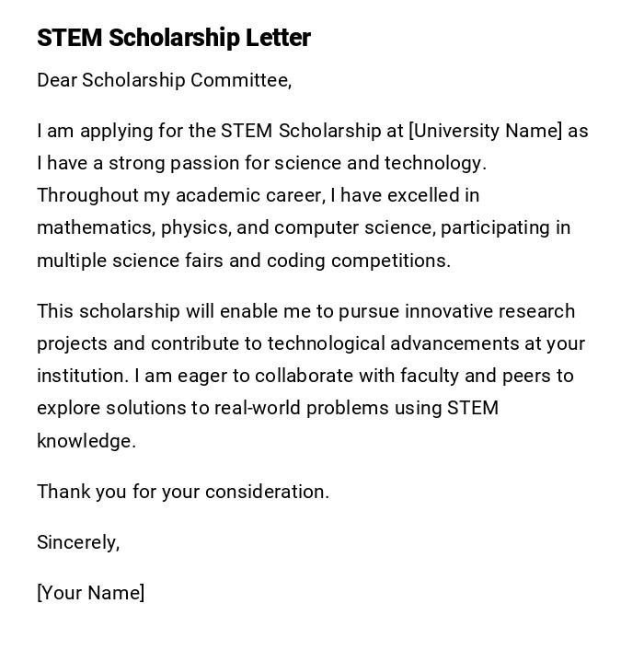
Task: Click the word knowledge in the last paragraph line
Action: coord(86,441)
